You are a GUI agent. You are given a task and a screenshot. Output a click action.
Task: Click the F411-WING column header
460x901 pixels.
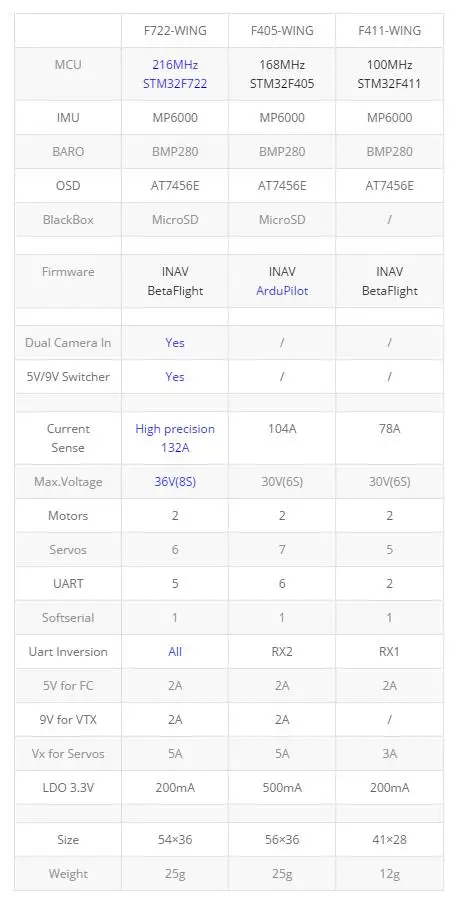tap(389, 30)
